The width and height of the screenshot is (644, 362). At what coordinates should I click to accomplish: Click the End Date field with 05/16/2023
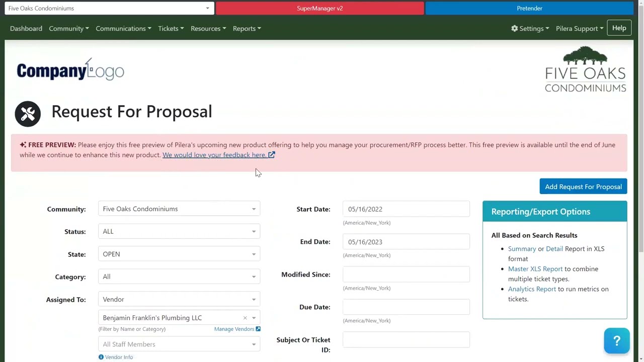click(x=406, y=242)
